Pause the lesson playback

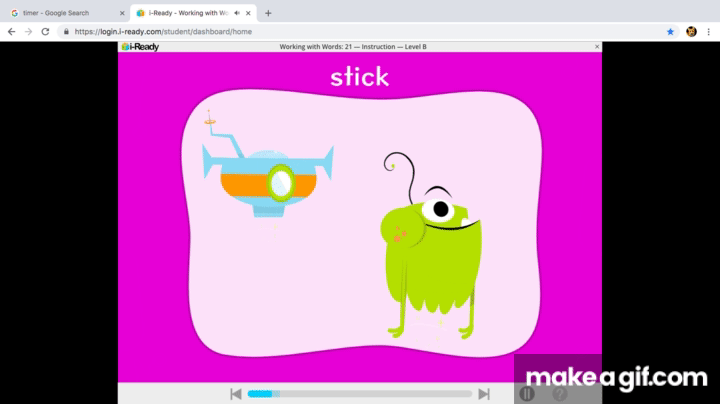pos(527,394)
